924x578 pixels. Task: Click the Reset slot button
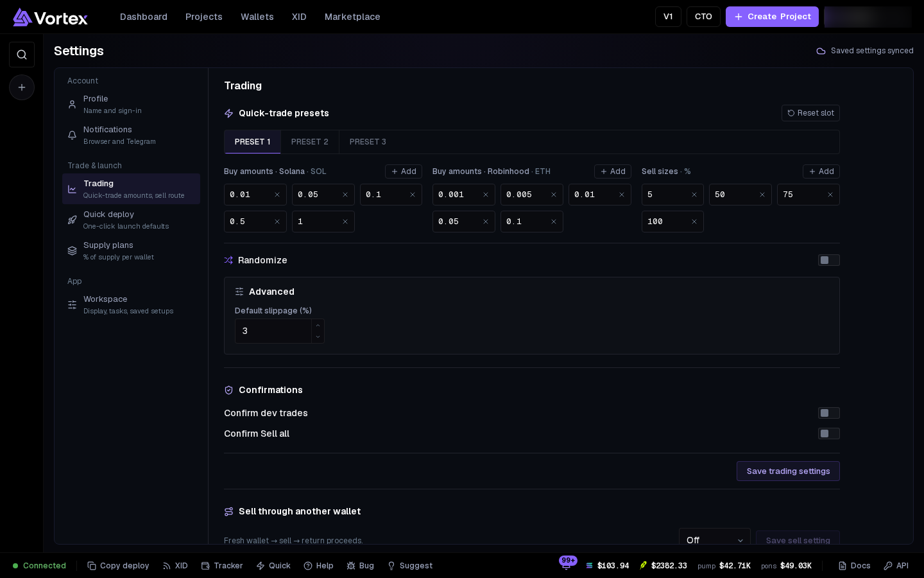point(810,113)
